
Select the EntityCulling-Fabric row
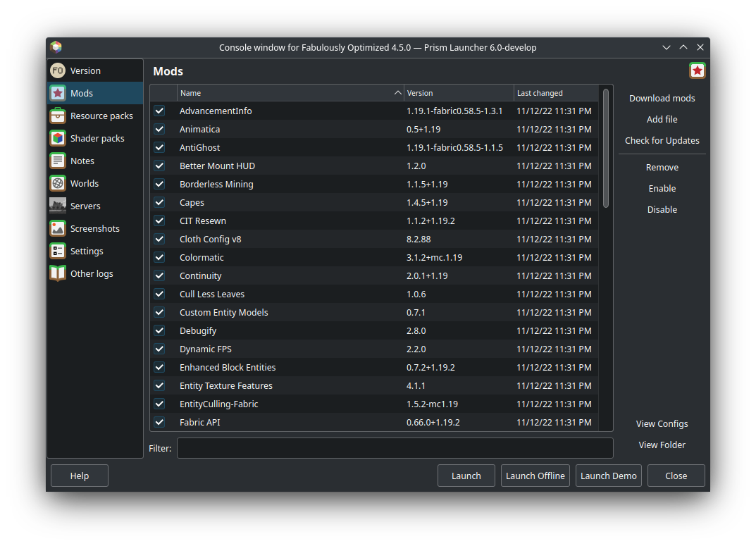[374, 404]
